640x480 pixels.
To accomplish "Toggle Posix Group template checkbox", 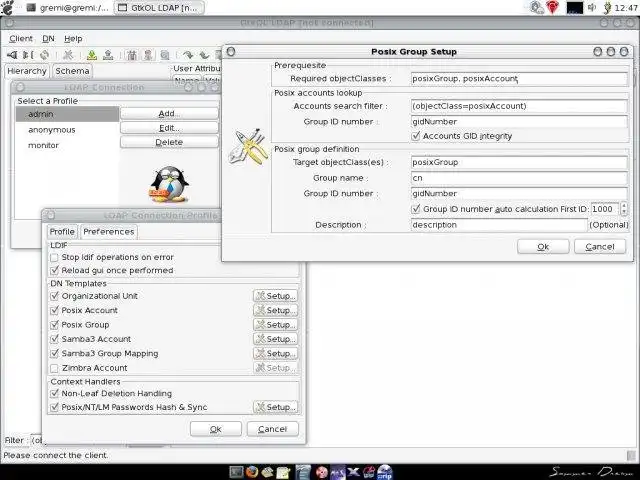I will 54,325.
